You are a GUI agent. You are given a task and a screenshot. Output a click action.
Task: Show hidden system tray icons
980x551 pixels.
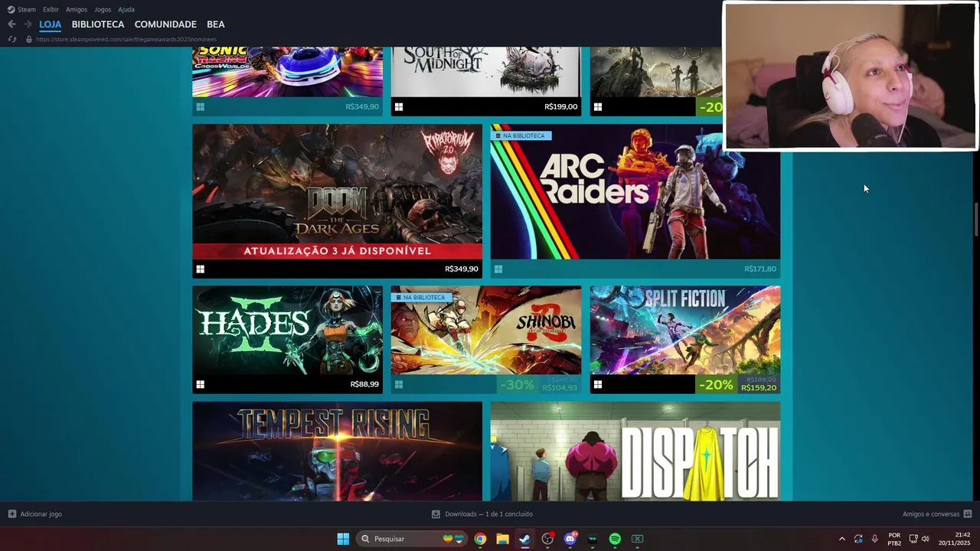coord(842,539)
